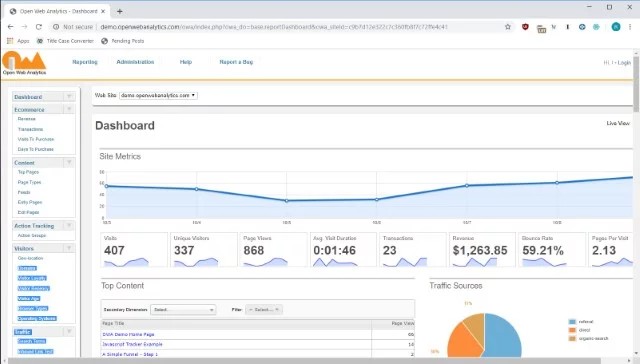The image size is (640, 364).
Task: Collapse the Dashboard sidebar section arrow
Action: click(x=69, y=97)
